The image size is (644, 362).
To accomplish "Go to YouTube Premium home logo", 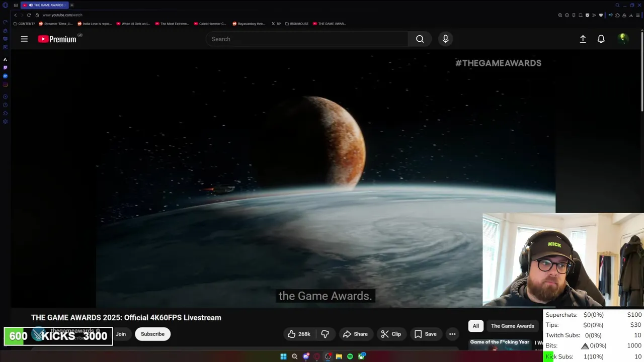I will pyautogui.click(x=57, y=39).
